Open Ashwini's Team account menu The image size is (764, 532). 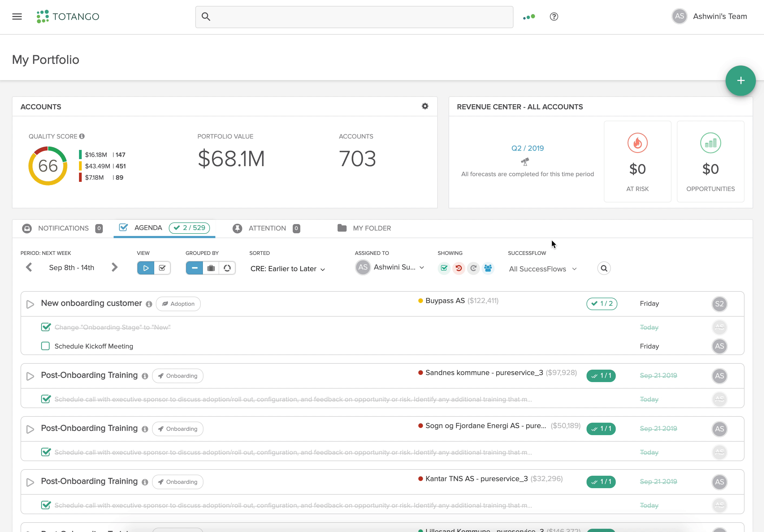(720, 16)
